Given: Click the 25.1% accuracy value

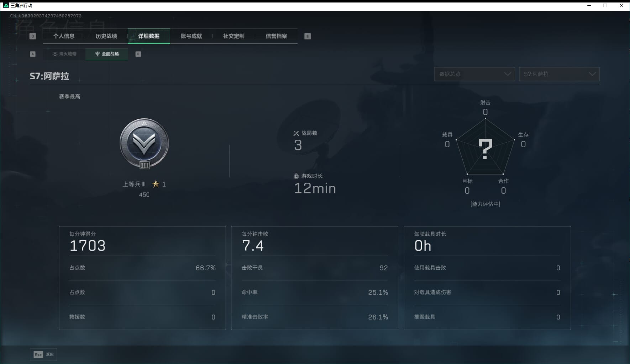Looking at the screenshot, I should (378, 293).
